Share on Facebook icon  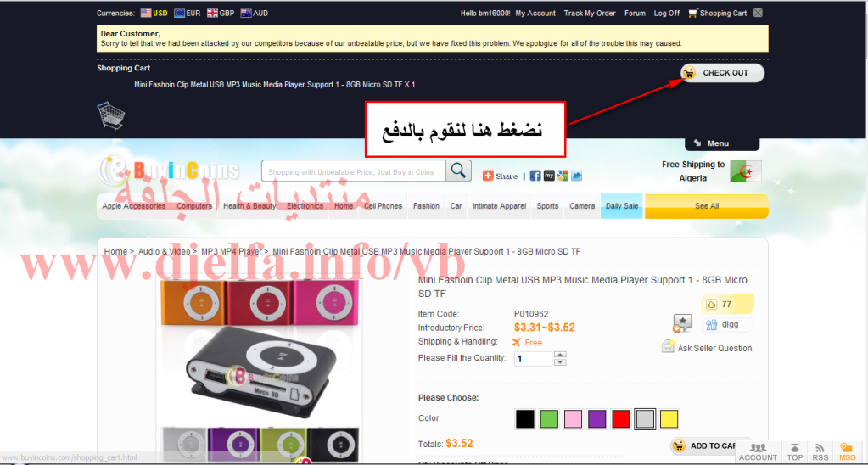[x=535, y=176]
